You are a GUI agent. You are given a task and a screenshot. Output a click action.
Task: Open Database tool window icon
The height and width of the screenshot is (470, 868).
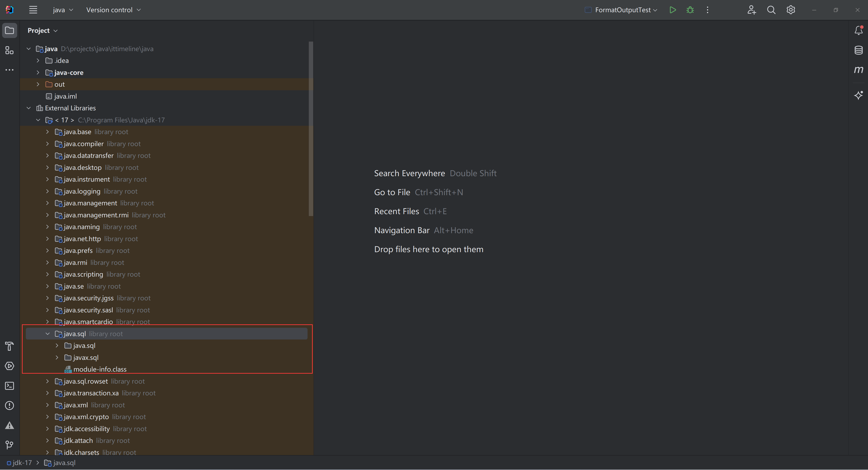[x=858, y=50]
